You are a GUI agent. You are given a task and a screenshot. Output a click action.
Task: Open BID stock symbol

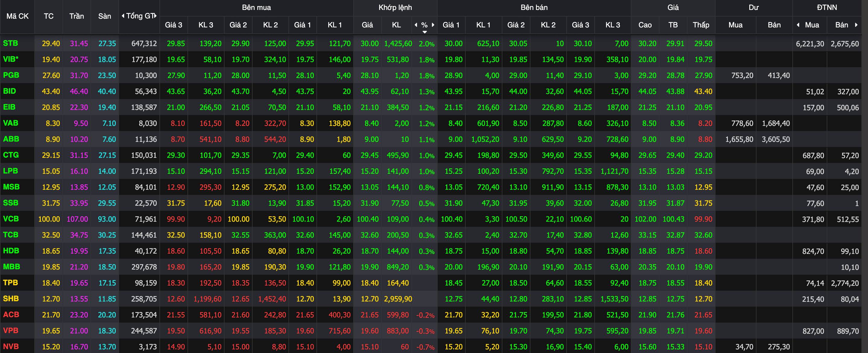point(9,91)
